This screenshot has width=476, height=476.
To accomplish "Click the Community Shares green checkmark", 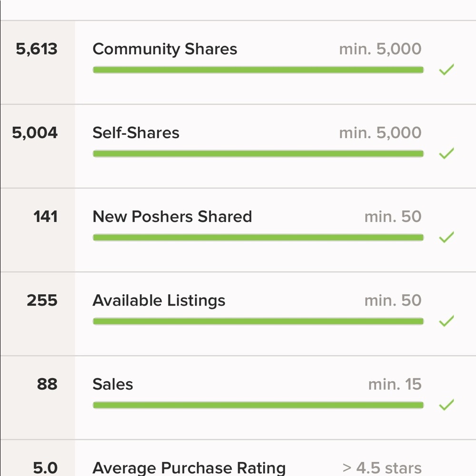I will click(x=446, y=69).
